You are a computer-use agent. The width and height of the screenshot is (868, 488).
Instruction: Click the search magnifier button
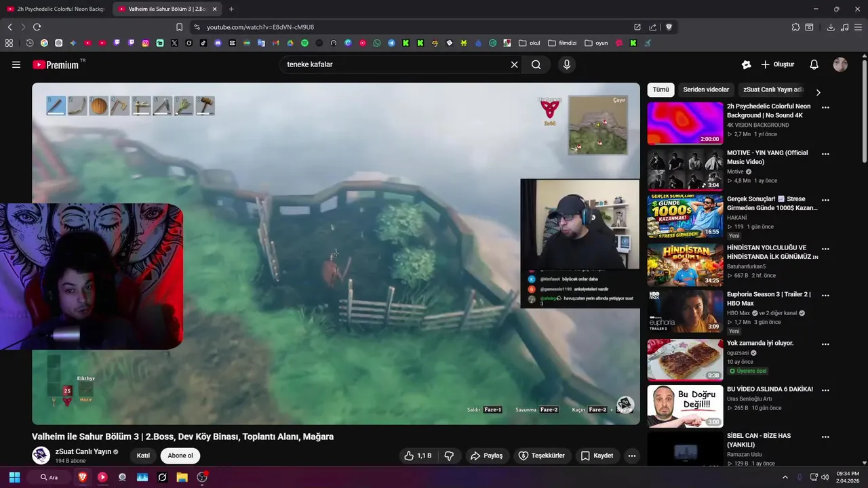[x=536, y=64]
